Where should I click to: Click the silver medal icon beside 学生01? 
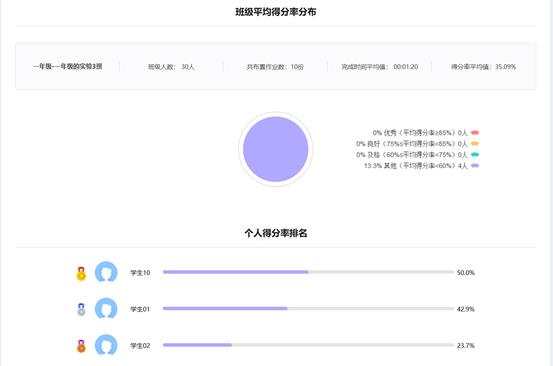(x=81, y=310)
